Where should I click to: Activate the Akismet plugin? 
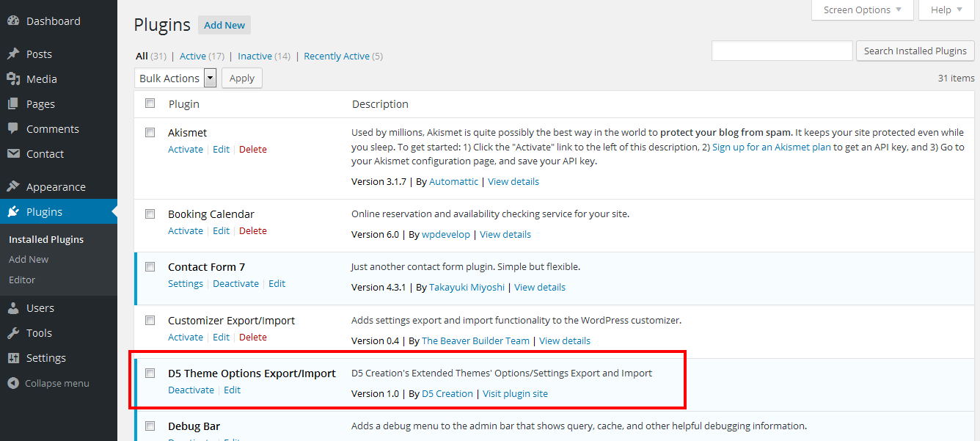[186, 149]
